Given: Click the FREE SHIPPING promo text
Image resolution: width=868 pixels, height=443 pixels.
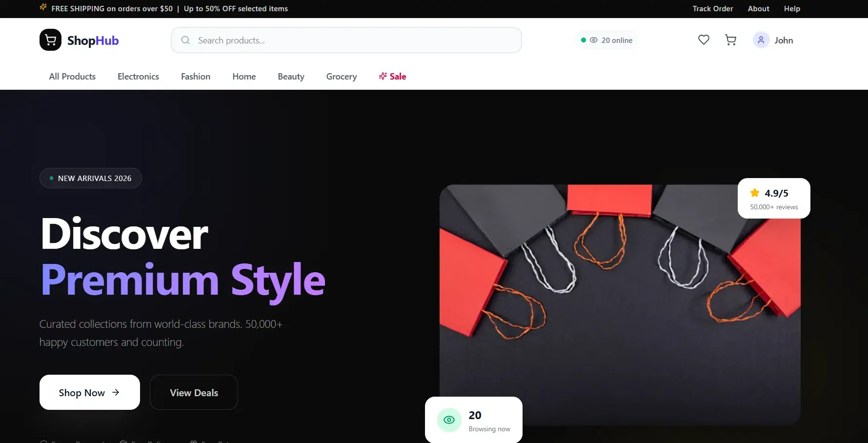Looking at the screenshot, I should (112, 9).
